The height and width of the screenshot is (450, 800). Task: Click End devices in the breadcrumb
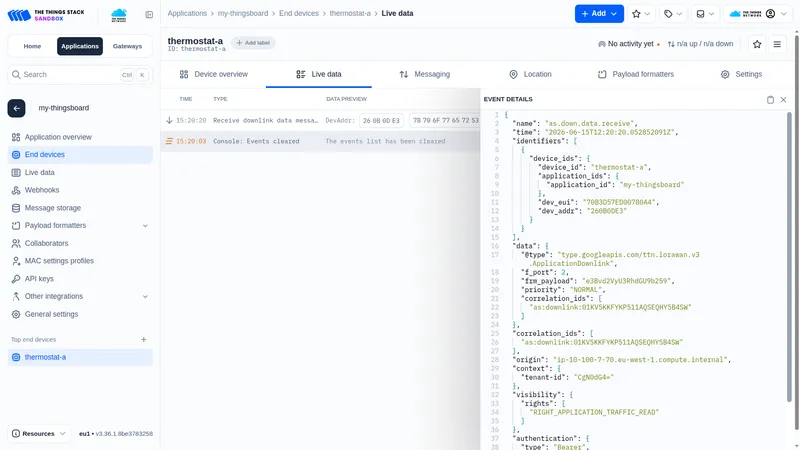299,13
